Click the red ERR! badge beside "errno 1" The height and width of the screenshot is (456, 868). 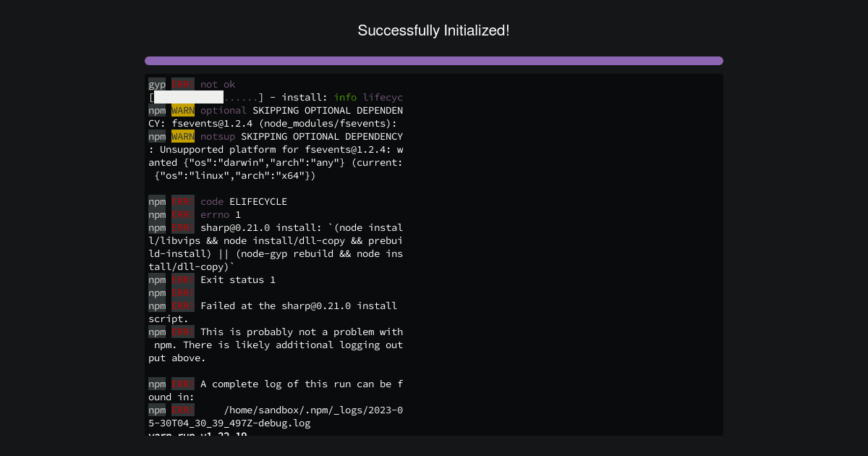tap(183, 214)
